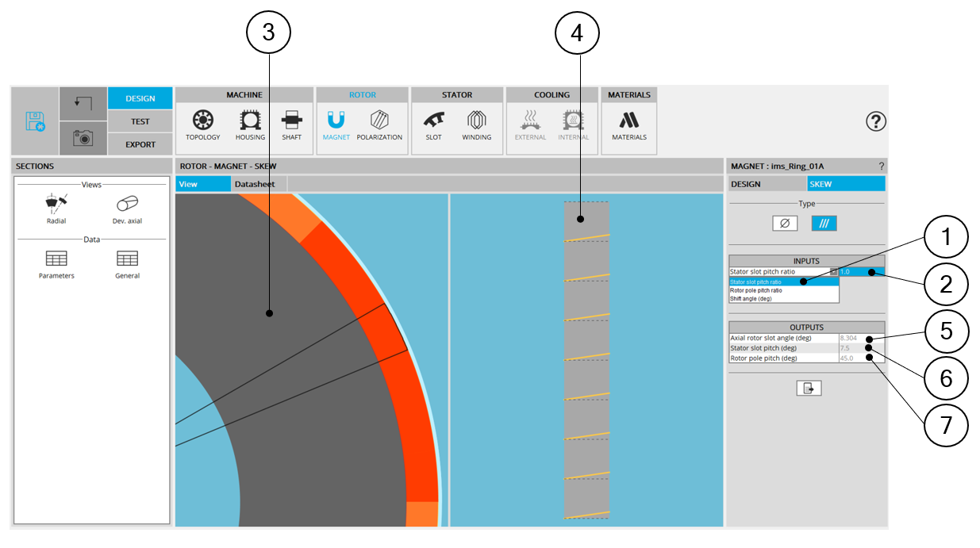
Task: Enable the skewed type toggle
Action: tap(824, 224)
